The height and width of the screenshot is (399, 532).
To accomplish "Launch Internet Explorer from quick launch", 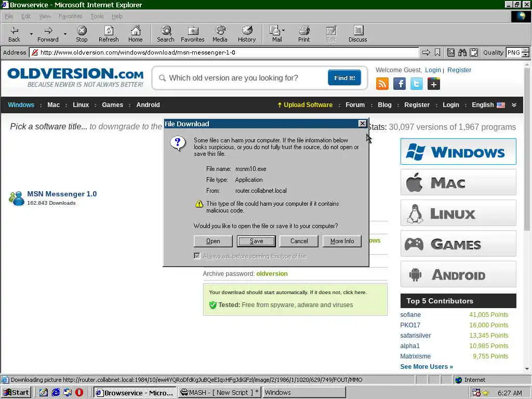I will coord(56,393).
